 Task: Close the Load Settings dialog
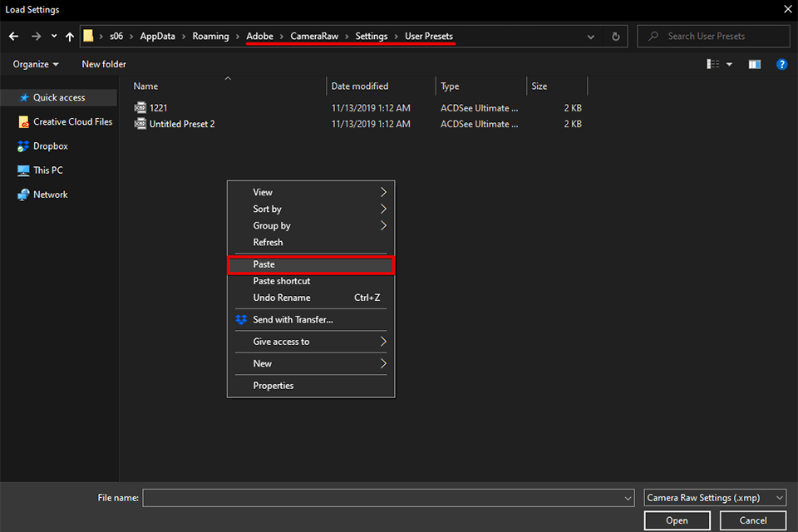[788, 9]
